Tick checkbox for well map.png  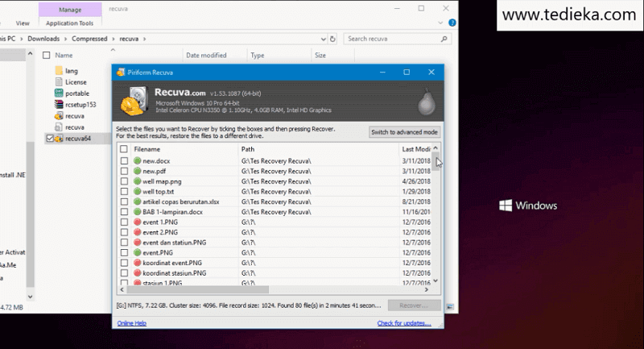pyautogui.click(x=124, y=181)
